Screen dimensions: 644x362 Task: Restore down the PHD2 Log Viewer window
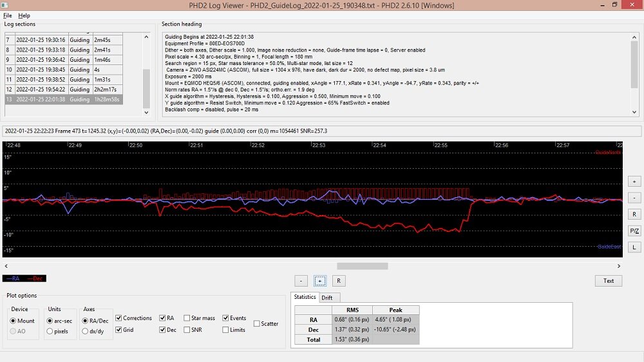click(614, 5)
